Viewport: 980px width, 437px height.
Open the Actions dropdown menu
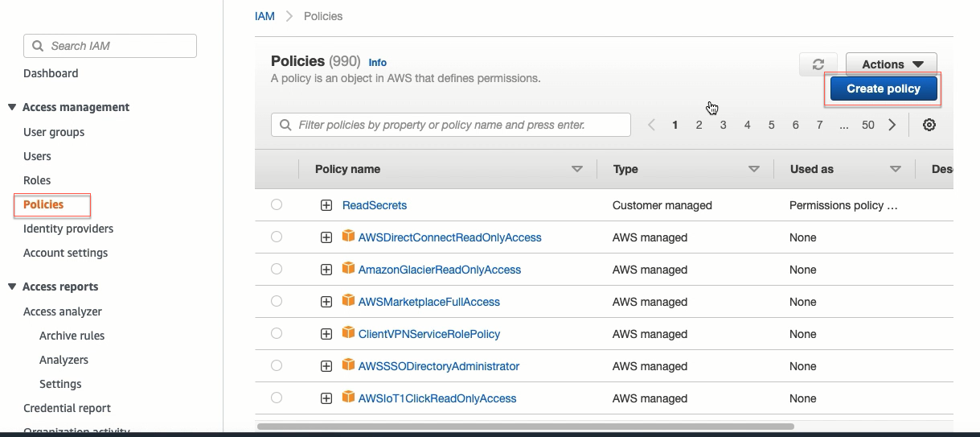892,64
